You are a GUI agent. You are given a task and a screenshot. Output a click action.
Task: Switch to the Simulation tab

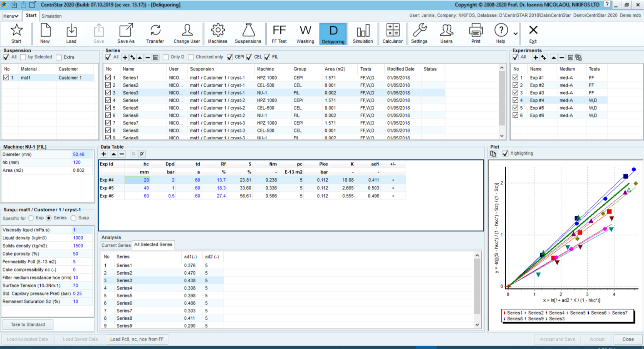coord(51,16)
